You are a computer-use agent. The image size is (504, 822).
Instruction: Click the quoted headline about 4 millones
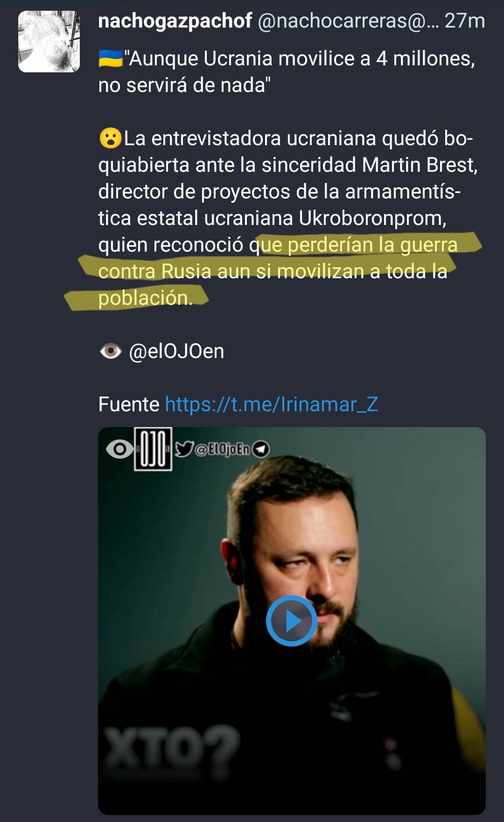click(287, 72)
